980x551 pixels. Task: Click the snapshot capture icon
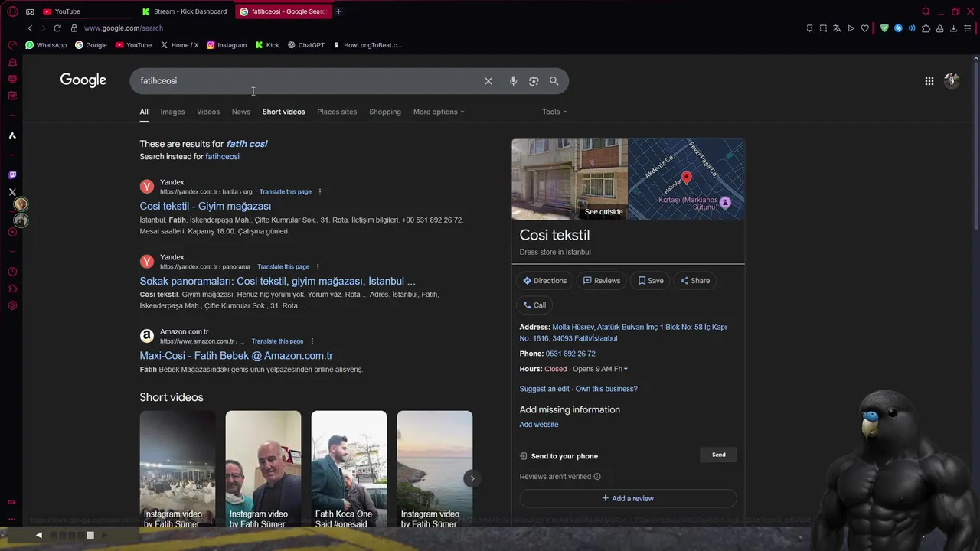click(823, 28)
